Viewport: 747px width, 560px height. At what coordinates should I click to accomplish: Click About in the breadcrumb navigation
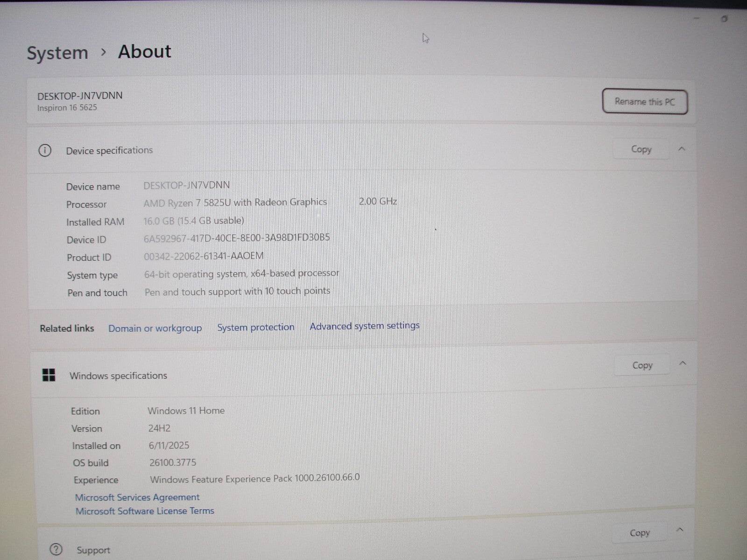coord(144,51)
